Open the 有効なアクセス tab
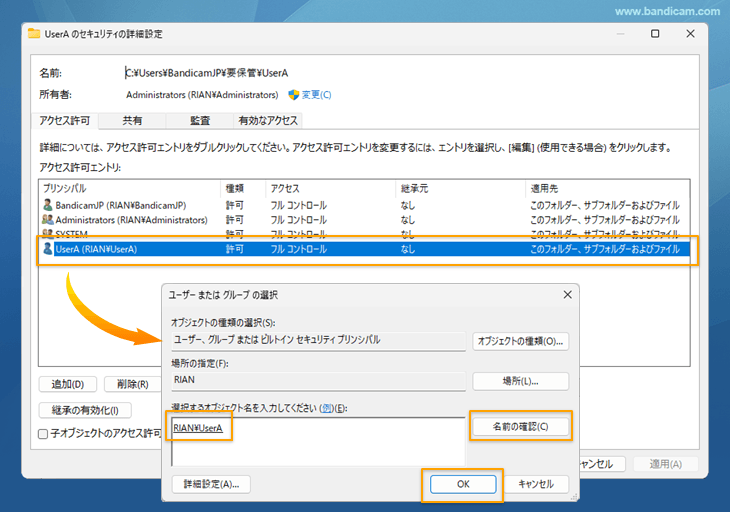Image resolution: width=730 pixels, height=512 pixels. pos(268,121)
